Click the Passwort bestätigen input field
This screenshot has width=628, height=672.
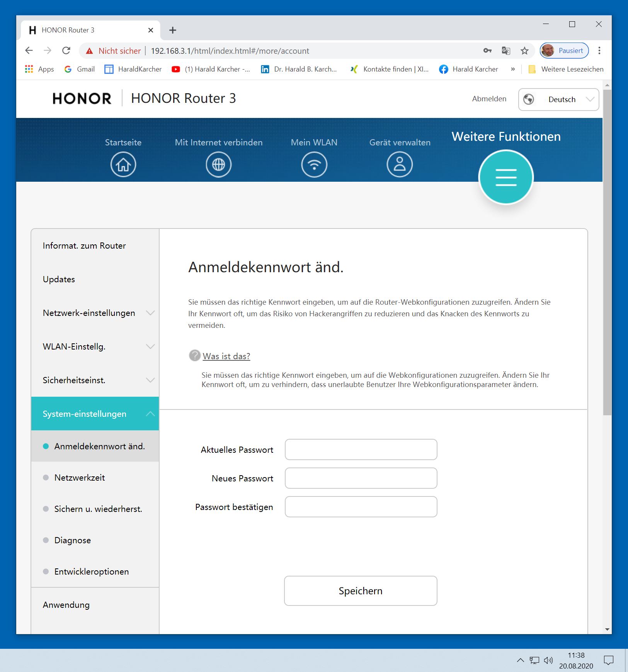(361, 507)
